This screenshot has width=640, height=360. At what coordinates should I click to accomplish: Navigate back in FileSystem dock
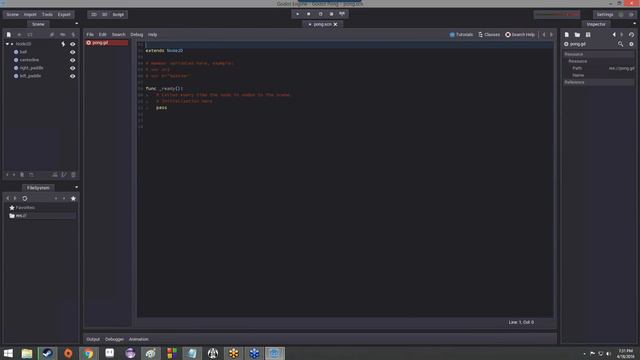(x=7, y=198)
